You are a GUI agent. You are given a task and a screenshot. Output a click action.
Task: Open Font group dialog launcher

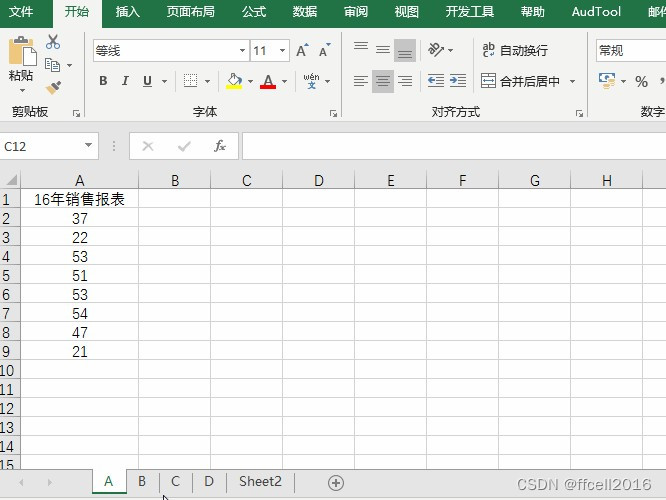333,113
